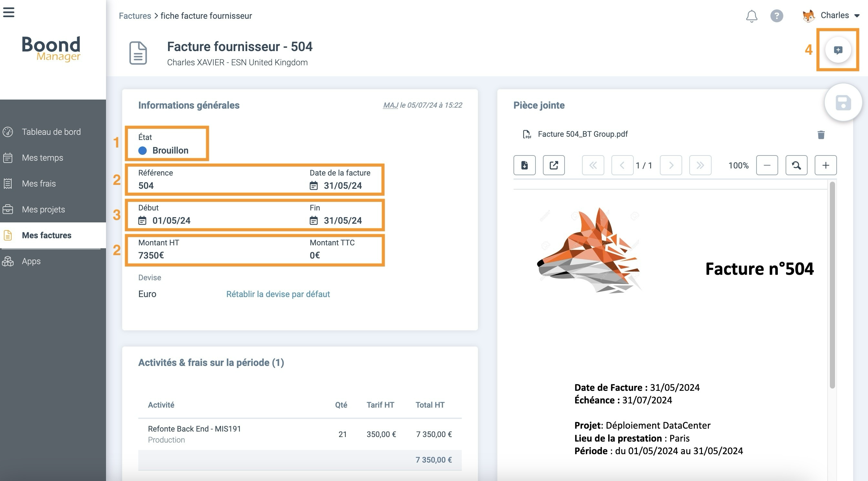868x481 pixels.
Task: Click the notifications bell icon
Action: [x=751, y=16]
